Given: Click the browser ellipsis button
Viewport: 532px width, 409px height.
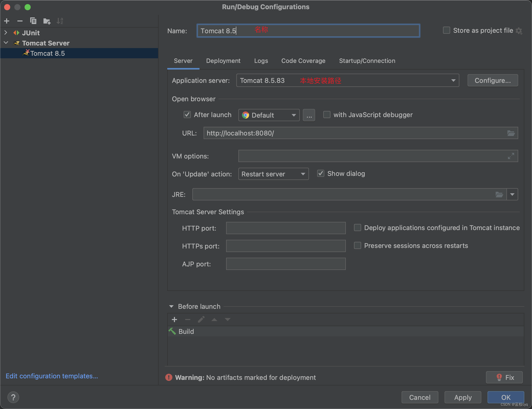Looking at the screenshot, I should [309, 115].
